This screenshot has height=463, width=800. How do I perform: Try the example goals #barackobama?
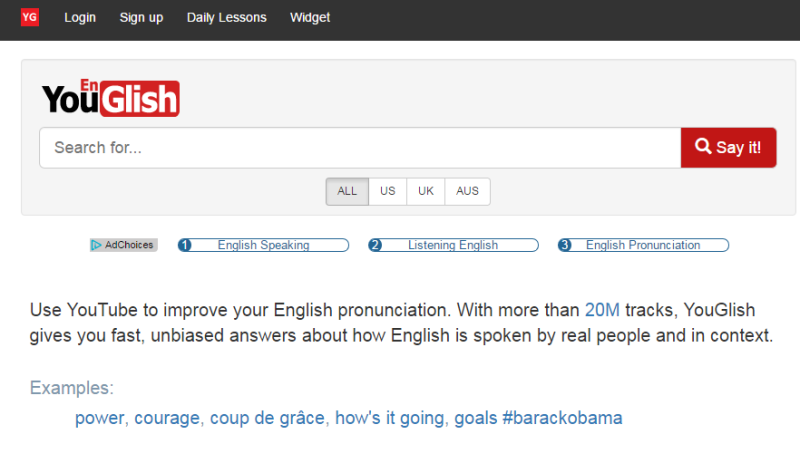(538, 418)
